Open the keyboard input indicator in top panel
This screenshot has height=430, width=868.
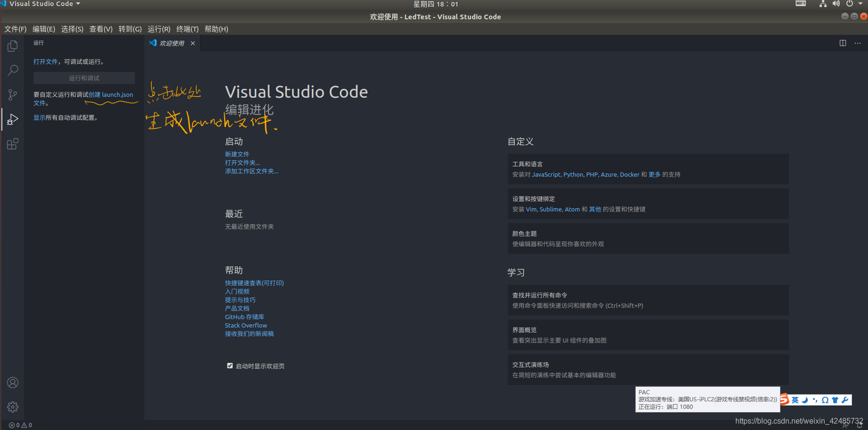(x=801, y=4)
